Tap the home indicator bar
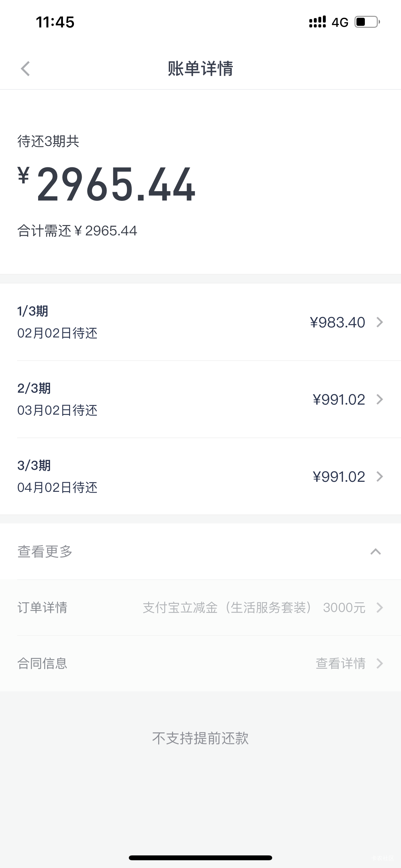This screenshot has width=401, height=868. 200,858
